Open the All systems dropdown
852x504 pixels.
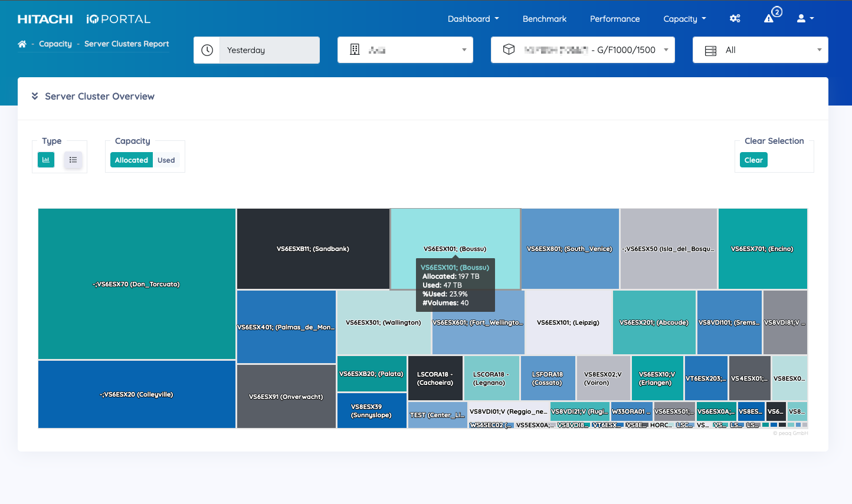760,50
